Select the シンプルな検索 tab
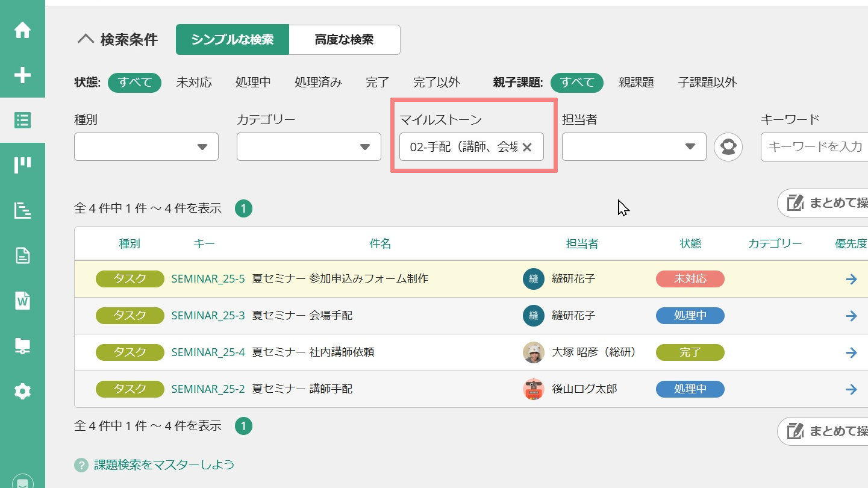 point(233,40)
